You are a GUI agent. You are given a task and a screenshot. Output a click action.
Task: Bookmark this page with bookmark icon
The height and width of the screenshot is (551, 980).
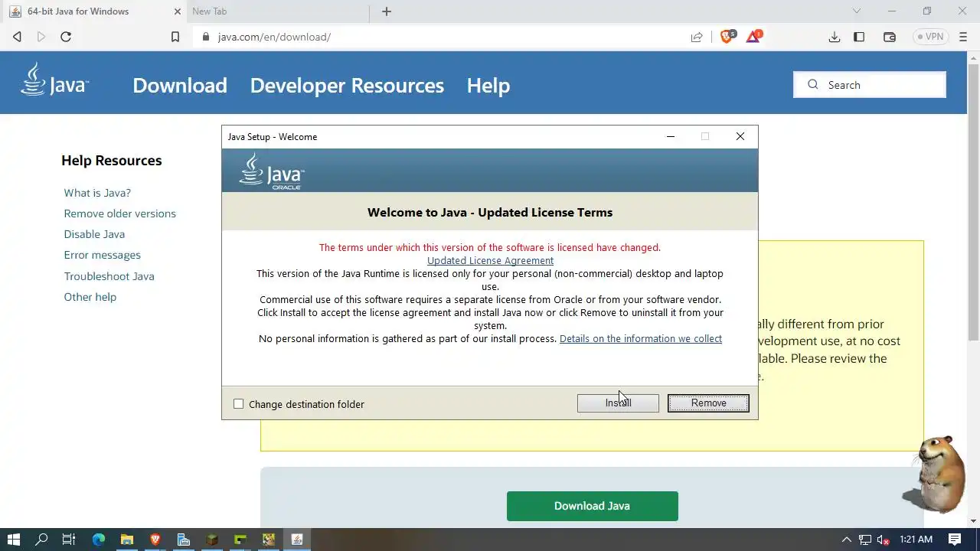click(175, 37)
